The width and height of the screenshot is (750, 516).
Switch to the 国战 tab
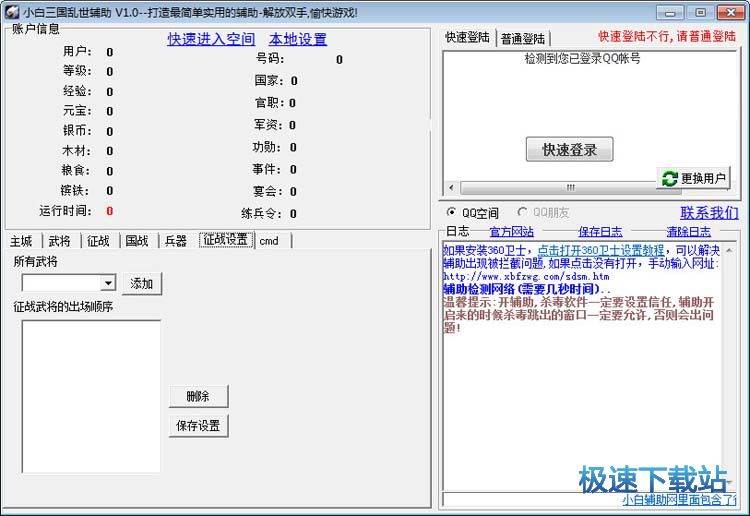[136, 241]
